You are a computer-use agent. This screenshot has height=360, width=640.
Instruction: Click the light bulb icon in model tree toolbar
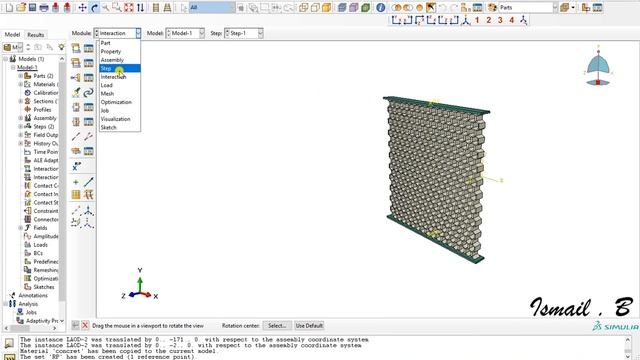point(61,47)
